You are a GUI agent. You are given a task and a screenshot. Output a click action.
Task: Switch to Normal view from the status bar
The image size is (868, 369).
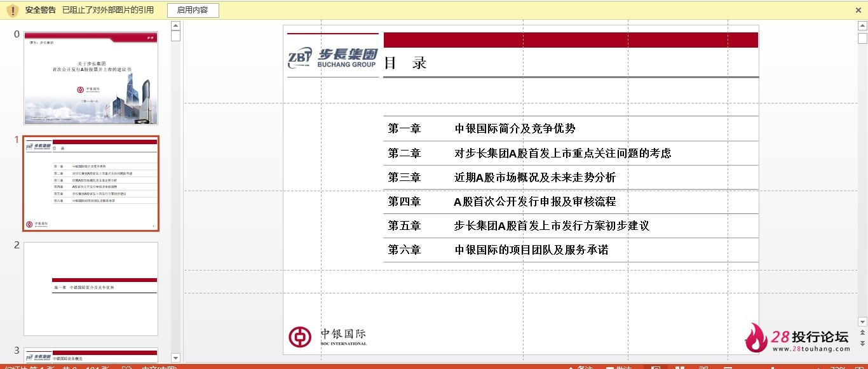click(x=656, y=367)
